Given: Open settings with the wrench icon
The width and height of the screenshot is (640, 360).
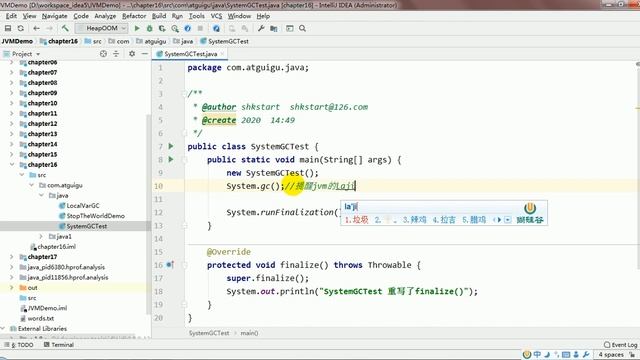Looking at the screenshot, I should tap(261, 28).
